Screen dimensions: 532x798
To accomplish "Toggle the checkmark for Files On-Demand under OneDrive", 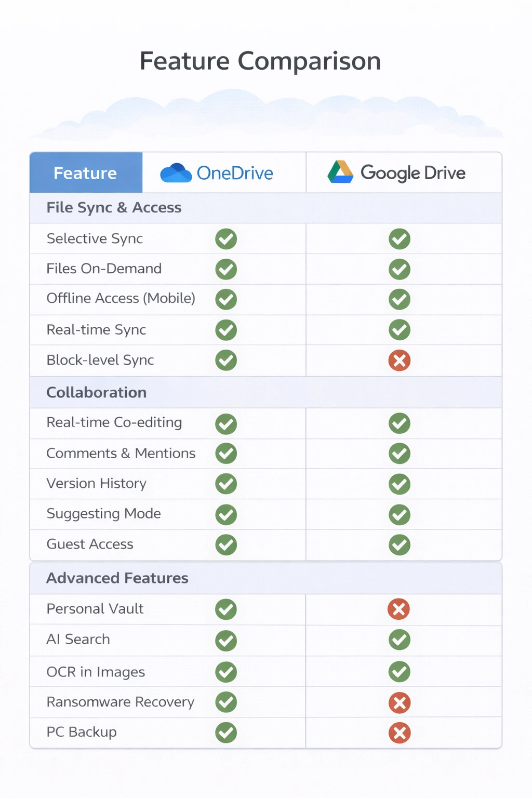I will pos(226,269).
